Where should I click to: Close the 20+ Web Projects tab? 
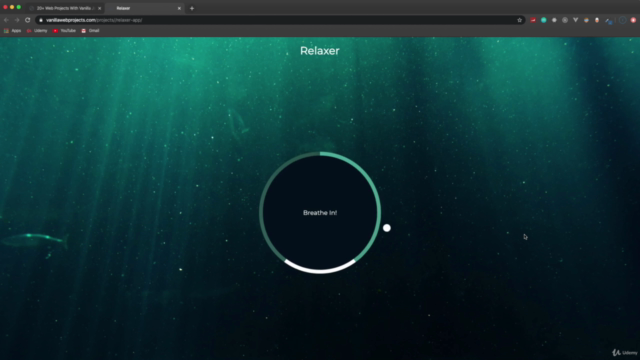(100, 8)
